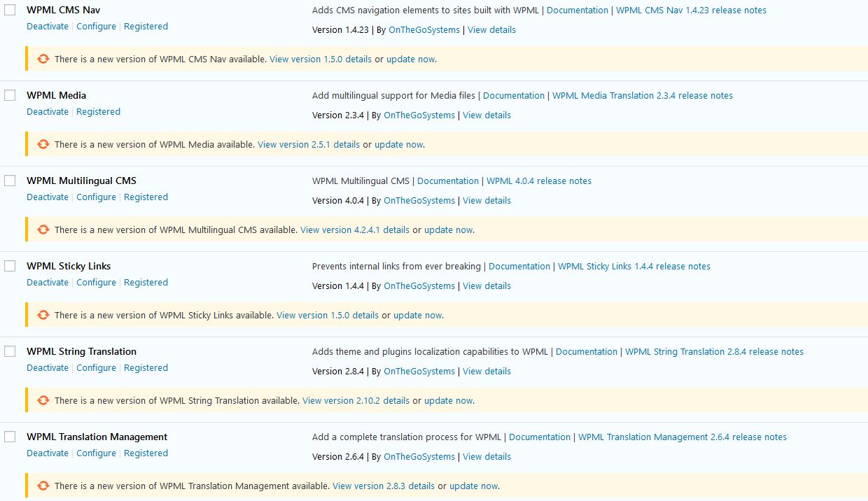This screenshot has height=501, width=868.
Task: Update WPML String Translation now
Action: point(448,401)
